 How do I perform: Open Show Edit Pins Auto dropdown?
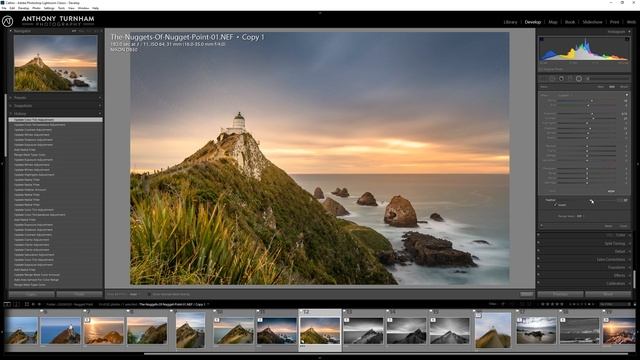133,294
